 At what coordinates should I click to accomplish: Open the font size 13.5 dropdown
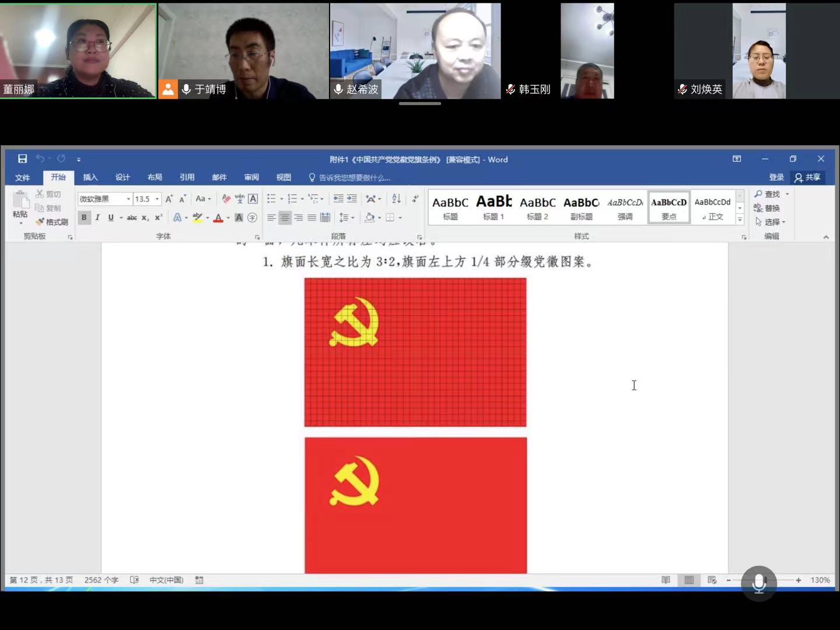[157, 199]
